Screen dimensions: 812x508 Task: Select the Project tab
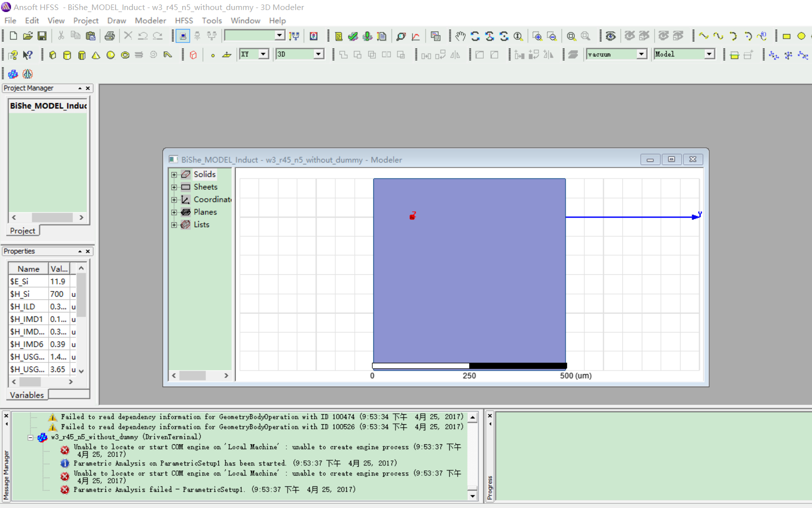tap(23, 231)
